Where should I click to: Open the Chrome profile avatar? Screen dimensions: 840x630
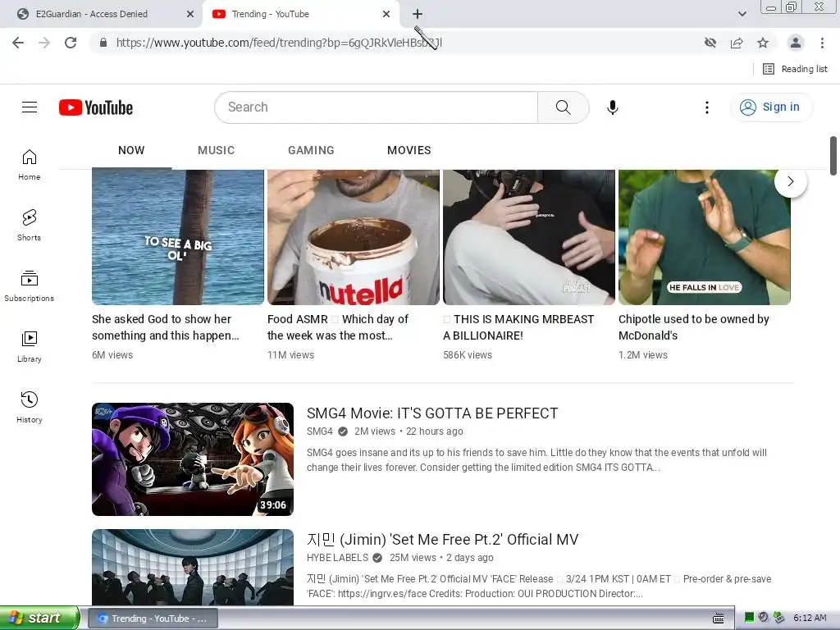click(x=796, y=43)
